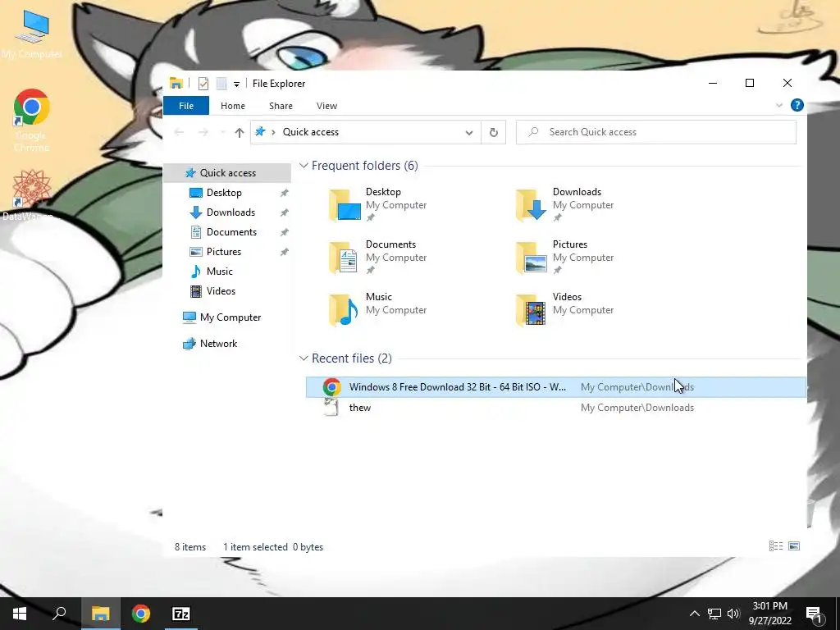This screenshot has width=840, height=630.
Task: Click the Search Quick access box
Action: [x=655, y=132]
